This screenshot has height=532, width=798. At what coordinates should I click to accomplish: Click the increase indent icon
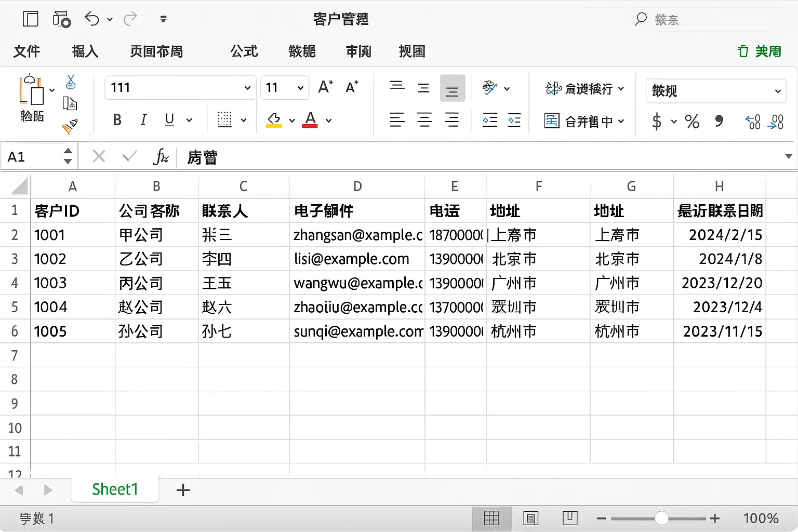(x=514, y=121)
